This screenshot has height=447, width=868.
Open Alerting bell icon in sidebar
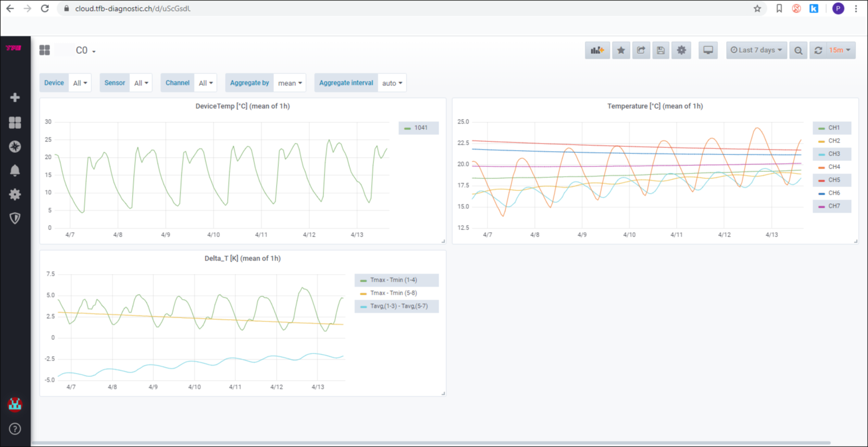[x=15, y=171]
